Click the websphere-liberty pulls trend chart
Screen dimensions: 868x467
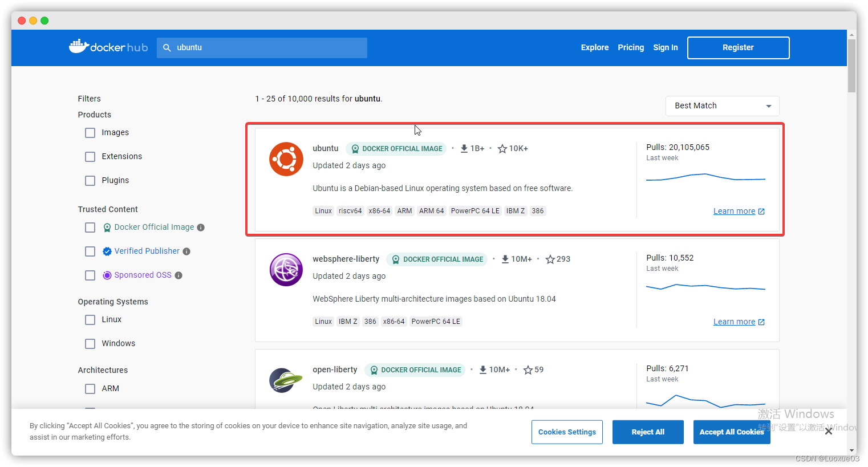click(705, 287)
